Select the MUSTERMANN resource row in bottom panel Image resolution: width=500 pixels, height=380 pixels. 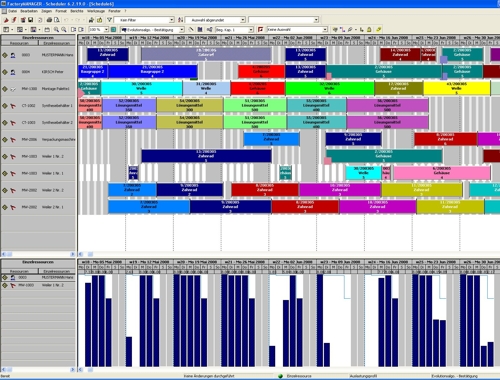38,277
